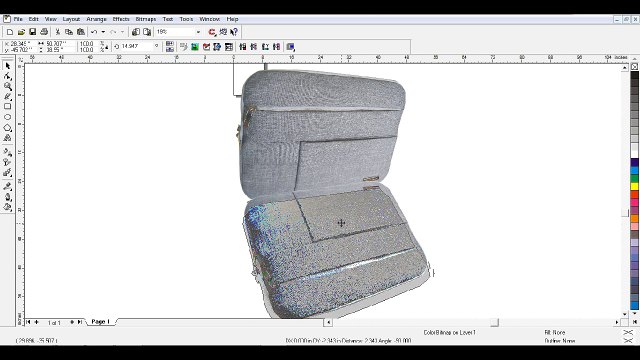Open the Undo history dropdown arrow
This screenshot has width=640, height=360.
[x=103, y=32]
